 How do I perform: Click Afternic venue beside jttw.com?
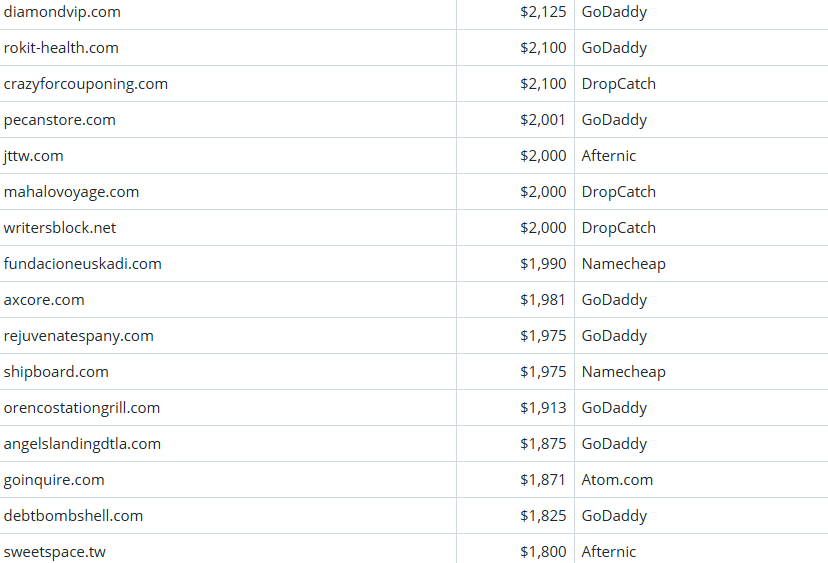click(x=609, y=156)
